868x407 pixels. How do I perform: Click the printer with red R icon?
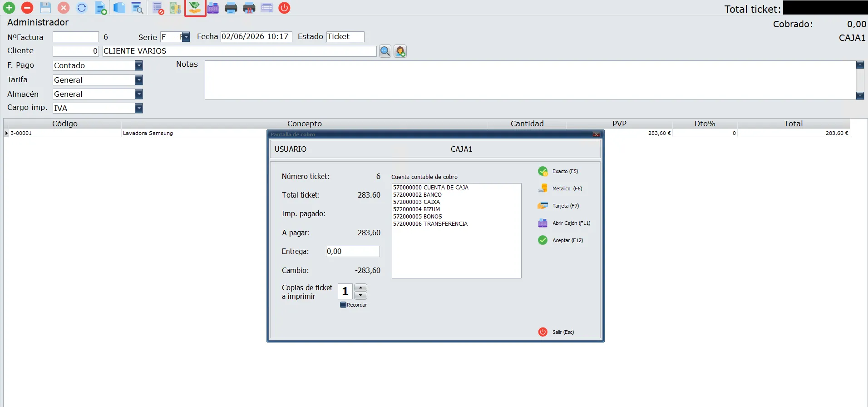click(249, 8)
